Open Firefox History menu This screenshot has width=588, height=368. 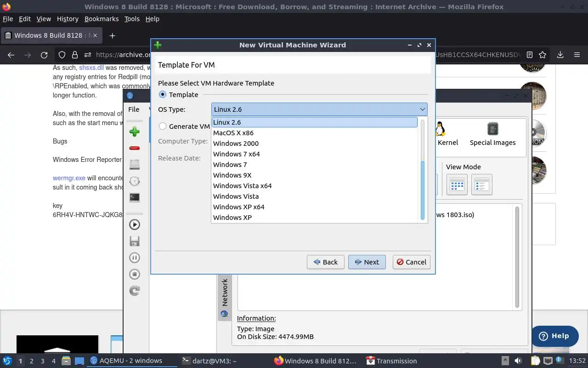click(x=68, y=19)
